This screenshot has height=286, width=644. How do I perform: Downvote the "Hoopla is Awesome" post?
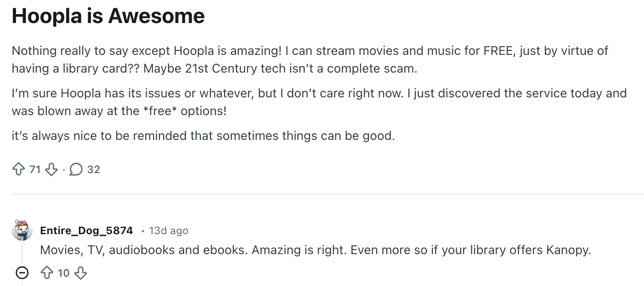[51, 170]
